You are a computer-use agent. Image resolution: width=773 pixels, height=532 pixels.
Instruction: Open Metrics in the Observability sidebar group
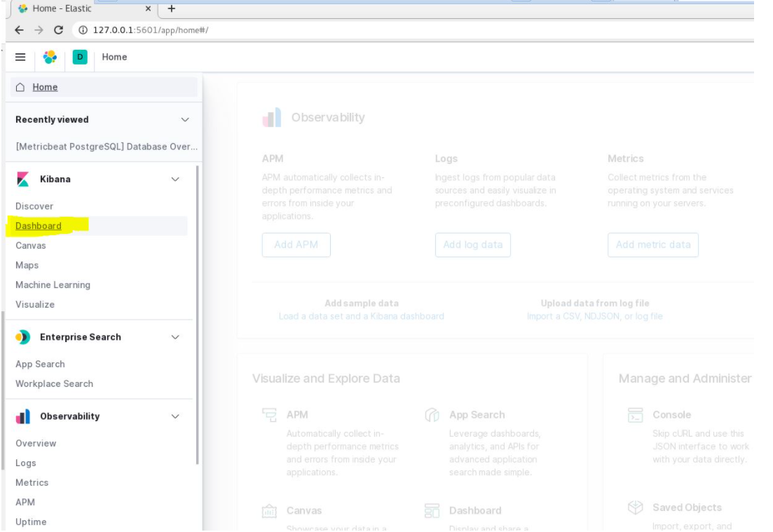point(32,483)
